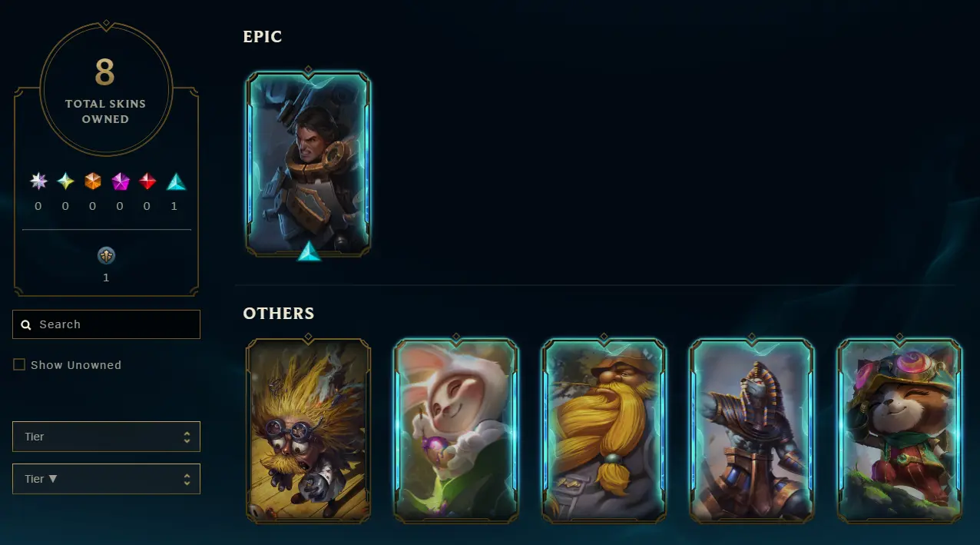
Task: Click the teal Epic triangle tier icon
Action: pos(177,181)
